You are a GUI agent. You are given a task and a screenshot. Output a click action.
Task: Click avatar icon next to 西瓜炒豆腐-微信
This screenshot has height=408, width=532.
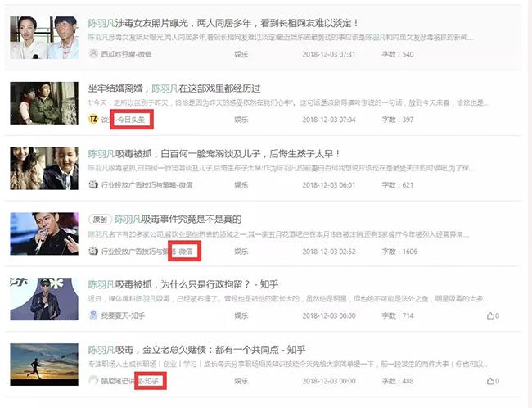93,53
